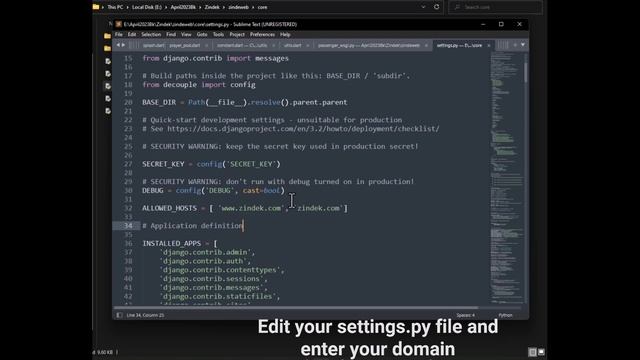Click core breadcrumb in Explorer

262,7
